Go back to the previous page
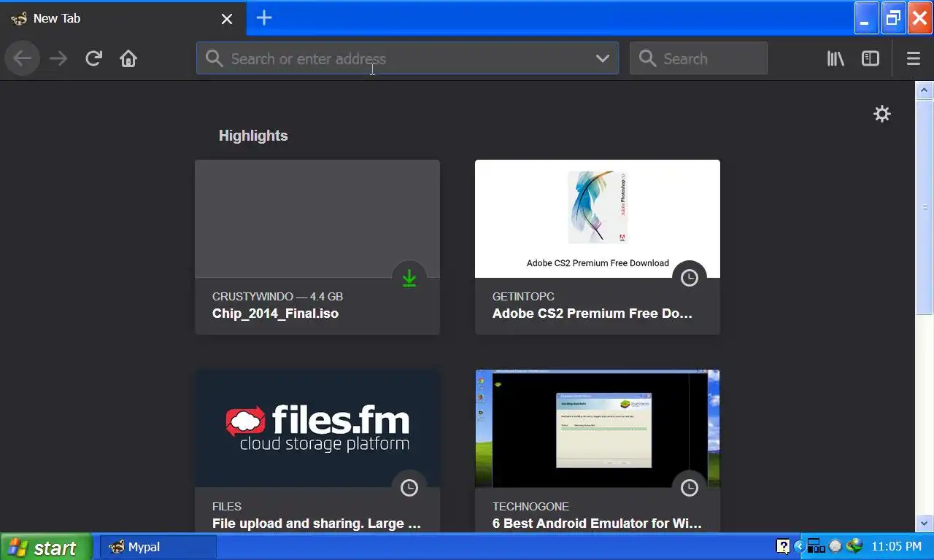 [22, 58]
